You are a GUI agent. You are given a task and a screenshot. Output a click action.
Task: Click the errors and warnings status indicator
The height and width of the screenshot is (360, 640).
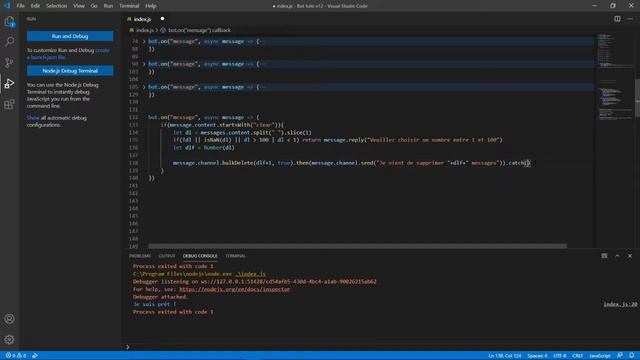pos(16,356)
